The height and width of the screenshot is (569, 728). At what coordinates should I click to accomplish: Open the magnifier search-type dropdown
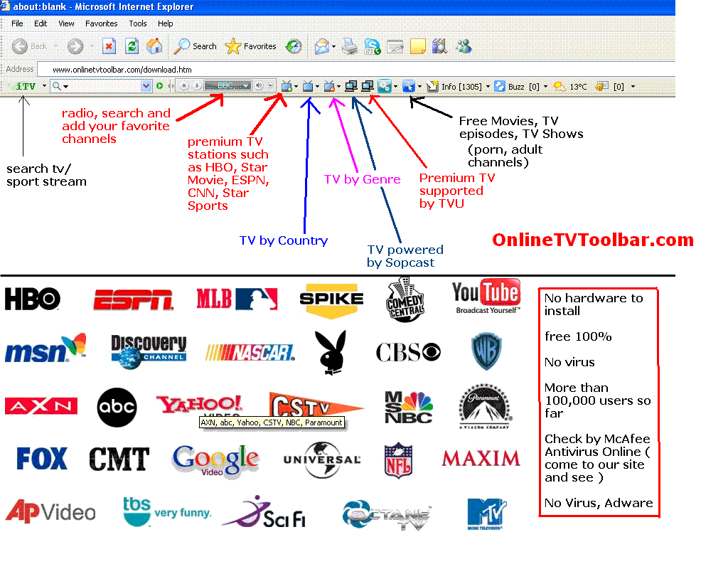66,86
